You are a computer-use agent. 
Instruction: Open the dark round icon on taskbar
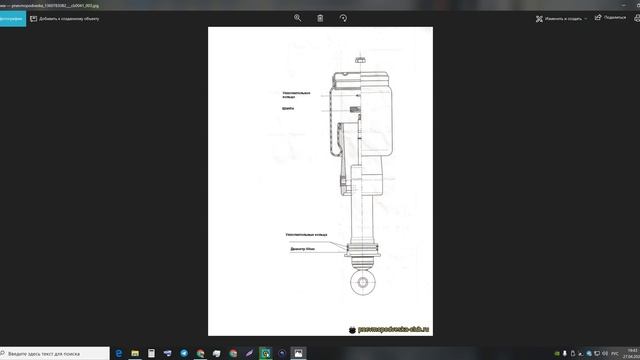click(x=282, y=353)
